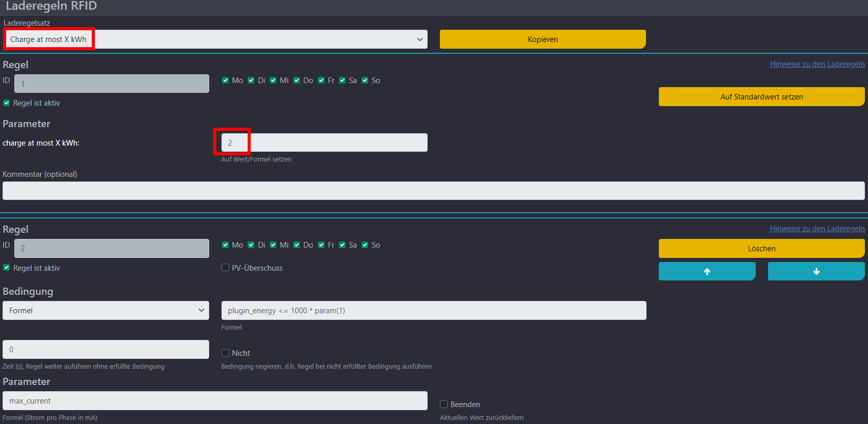Click the Kopieren button
This screenshot has height=424, width=868.
point(542,39)
